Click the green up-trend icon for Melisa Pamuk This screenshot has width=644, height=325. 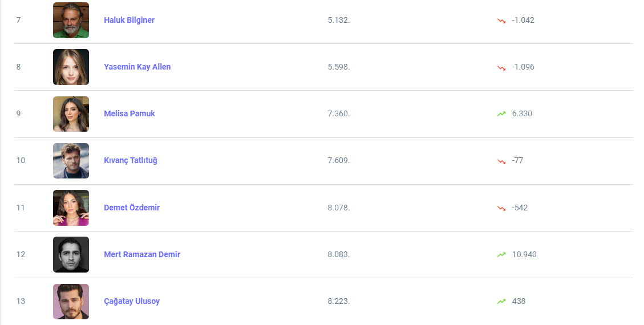pyautogui.click(x=501, y=114)
